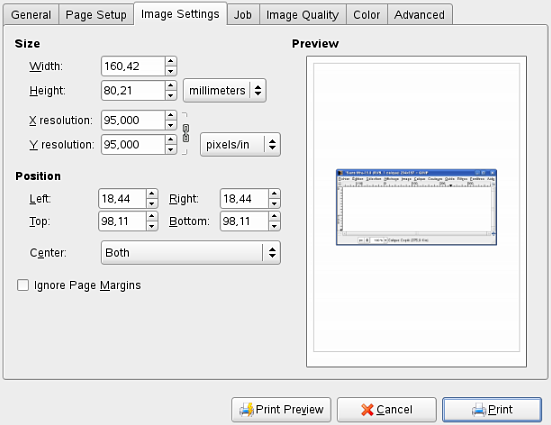Increase Width with the up arrow

[x=171, y=61]
